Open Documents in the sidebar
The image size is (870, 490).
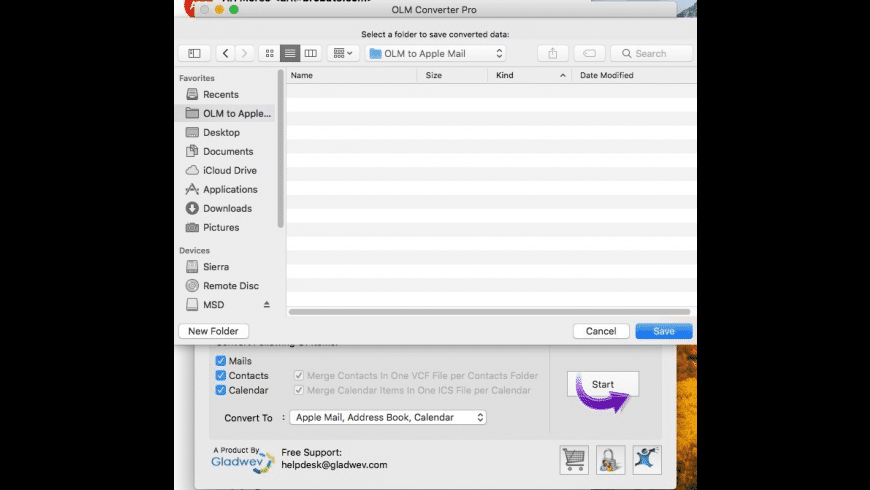click(x=227, y=151)
